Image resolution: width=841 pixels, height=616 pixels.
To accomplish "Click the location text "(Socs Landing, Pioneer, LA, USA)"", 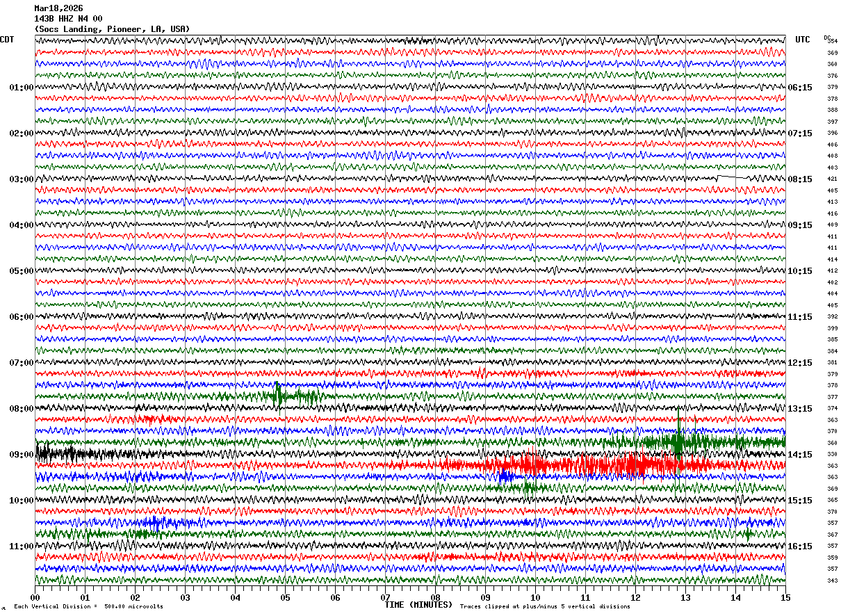I will pyautogui.click(x=112, y=29).
